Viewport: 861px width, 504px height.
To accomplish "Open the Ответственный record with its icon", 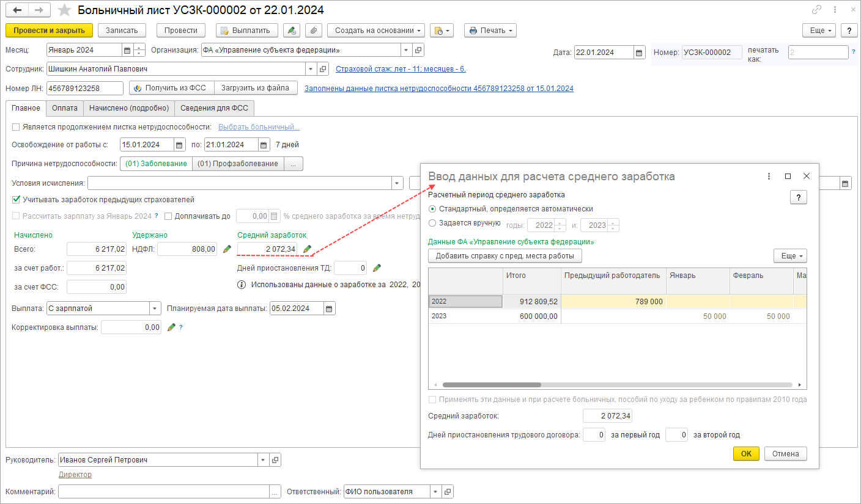I will pyautogui.click(x=448, y=491).
